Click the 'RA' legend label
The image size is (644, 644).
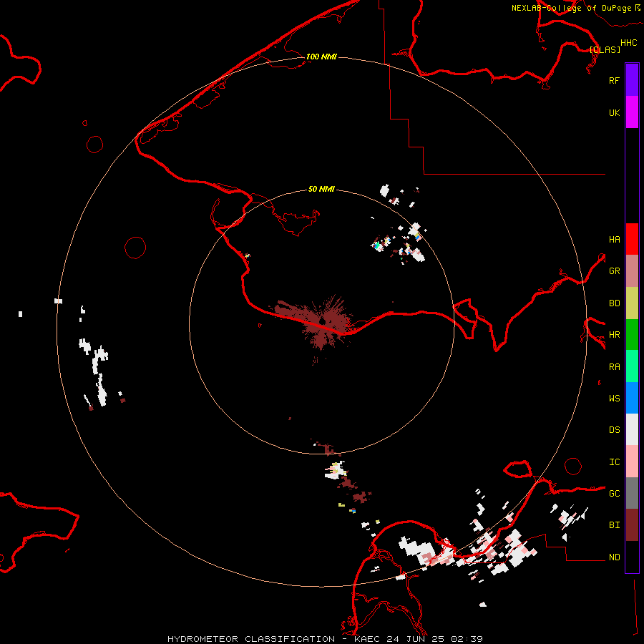coord(614,367)
